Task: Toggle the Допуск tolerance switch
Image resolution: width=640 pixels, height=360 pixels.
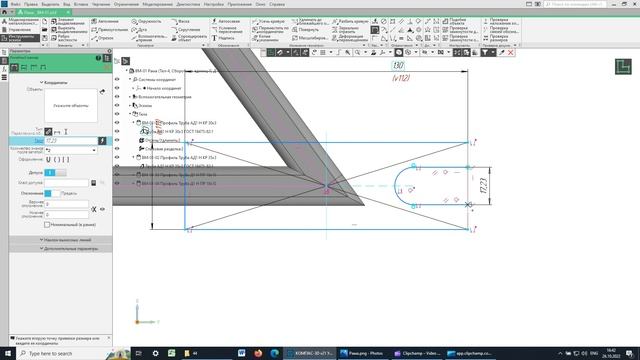Action: click(55, 173)
